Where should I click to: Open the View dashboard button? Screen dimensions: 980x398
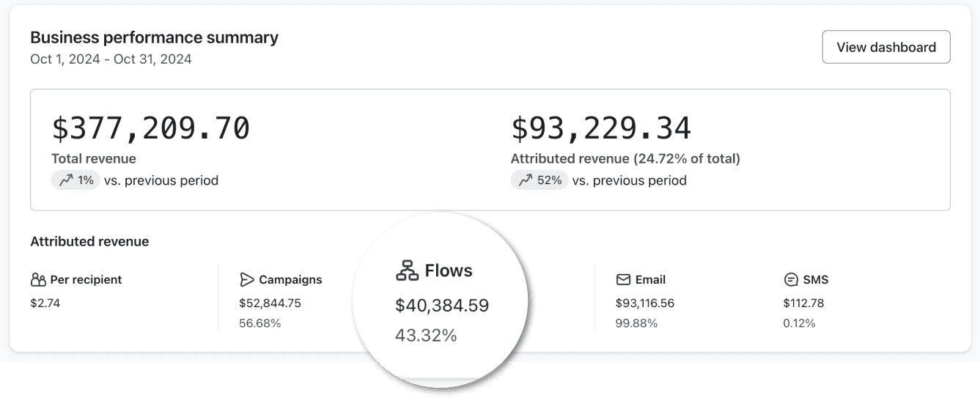point(886,47)
